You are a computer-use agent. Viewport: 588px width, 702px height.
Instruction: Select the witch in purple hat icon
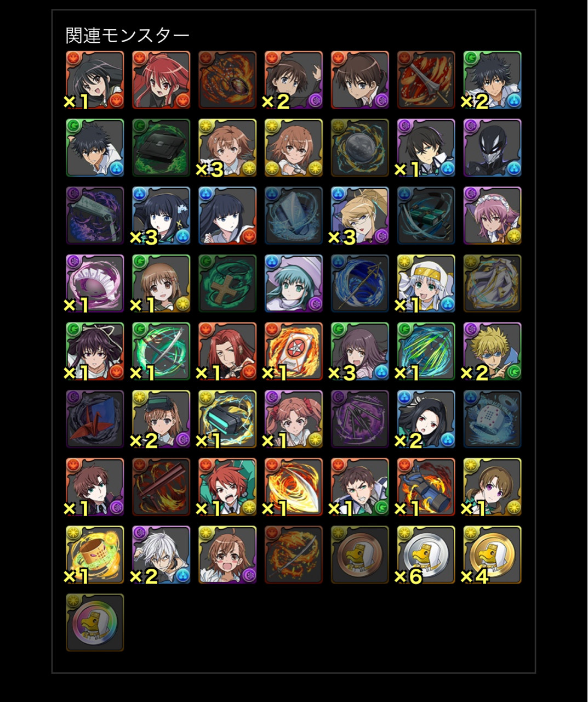294,283
